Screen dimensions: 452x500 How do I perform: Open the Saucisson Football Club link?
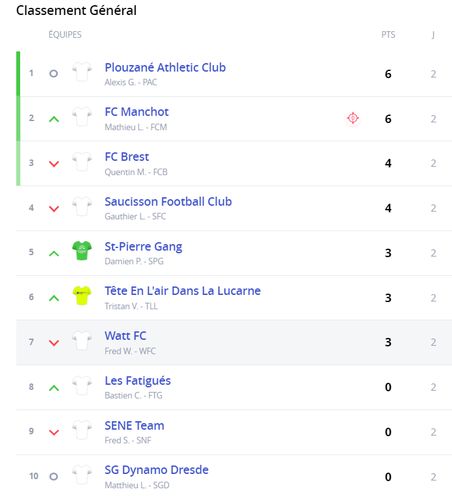pos(168,202)
